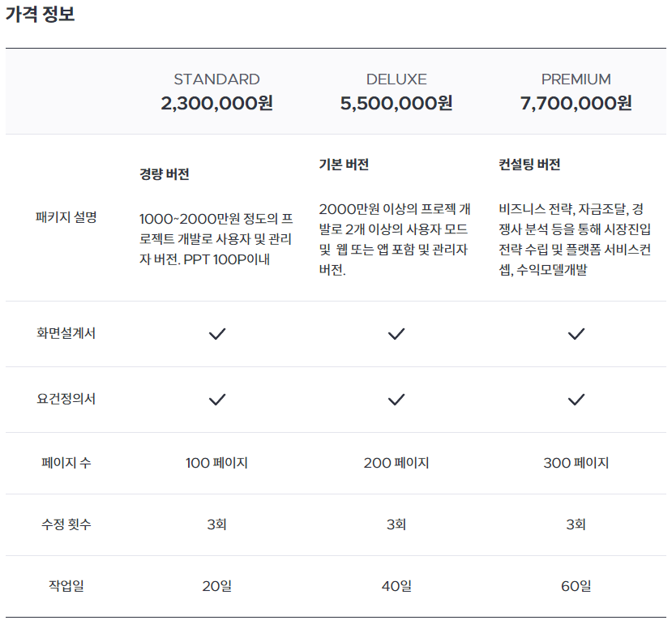Click the 2,300,000원 price
Image resolution: width=672 pixels, height=629 pixels.
[x=217, y=103]
